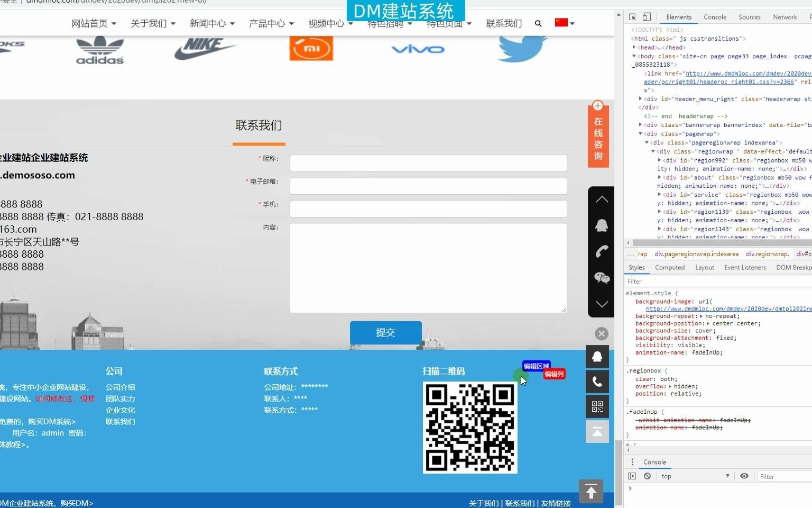Expand the region992 div node
812x508 pixels.
659,160
